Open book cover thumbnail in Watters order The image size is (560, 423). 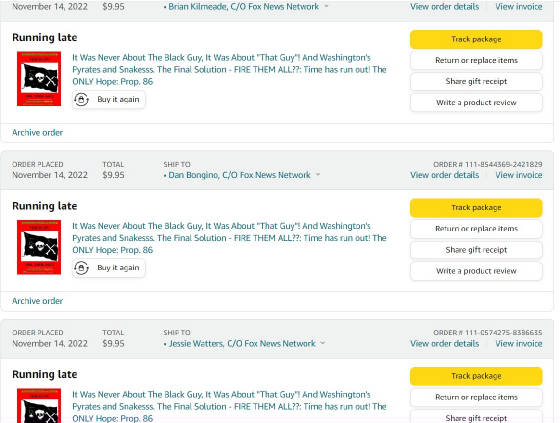[x=39, y=406]
